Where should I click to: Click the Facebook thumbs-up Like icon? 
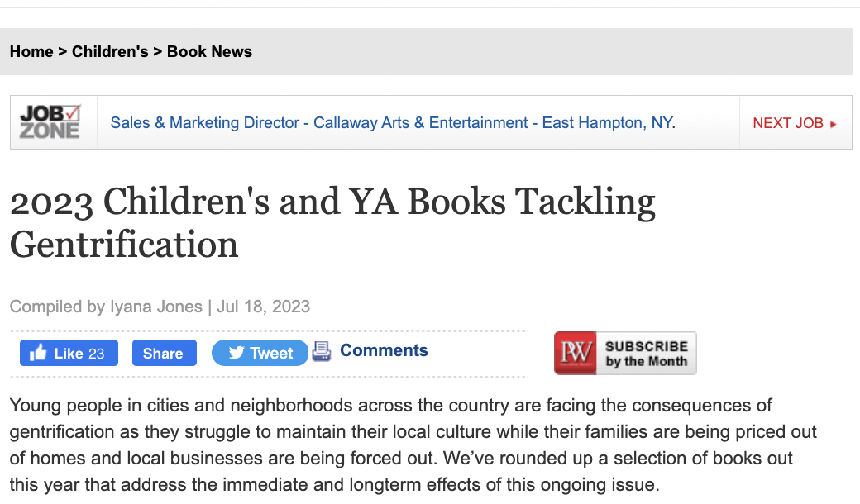click(38, 353)
